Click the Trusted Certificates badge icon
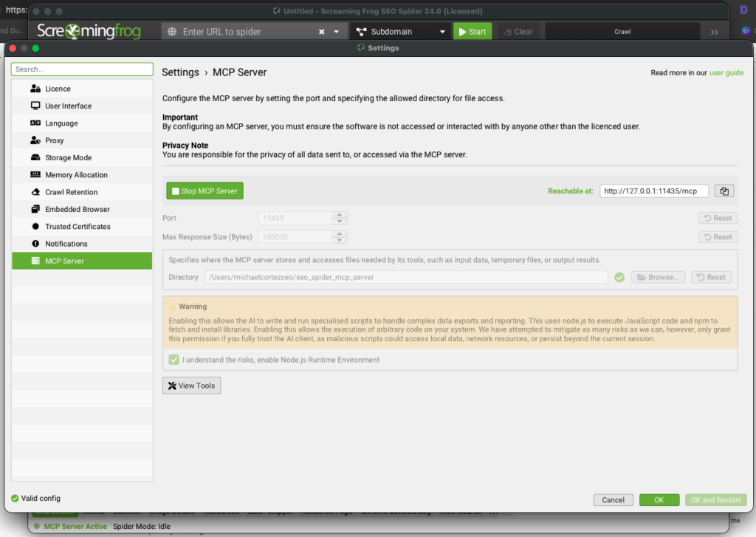756x537 pixels. click(x=35, y=226)
